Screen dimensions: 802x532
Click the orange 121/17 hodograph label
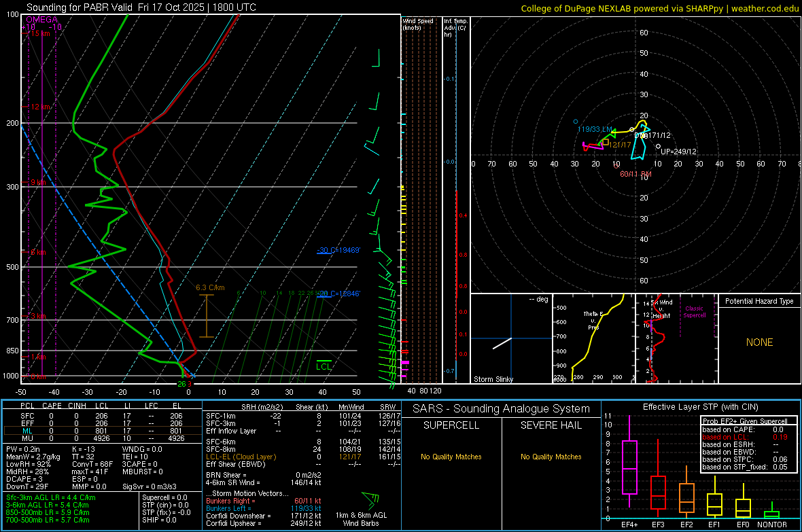[x=620, y=145]
